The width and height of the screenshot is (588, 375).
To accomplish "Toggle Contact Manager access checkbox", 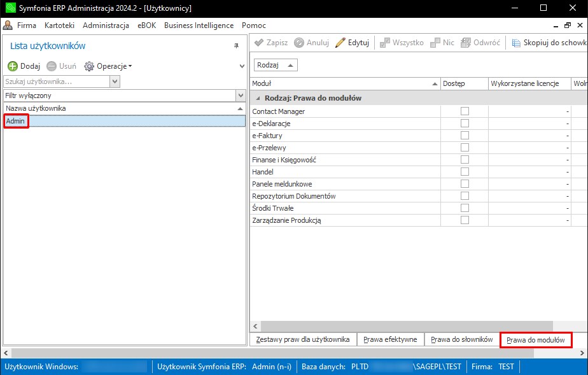I will (x=465, y=111).
